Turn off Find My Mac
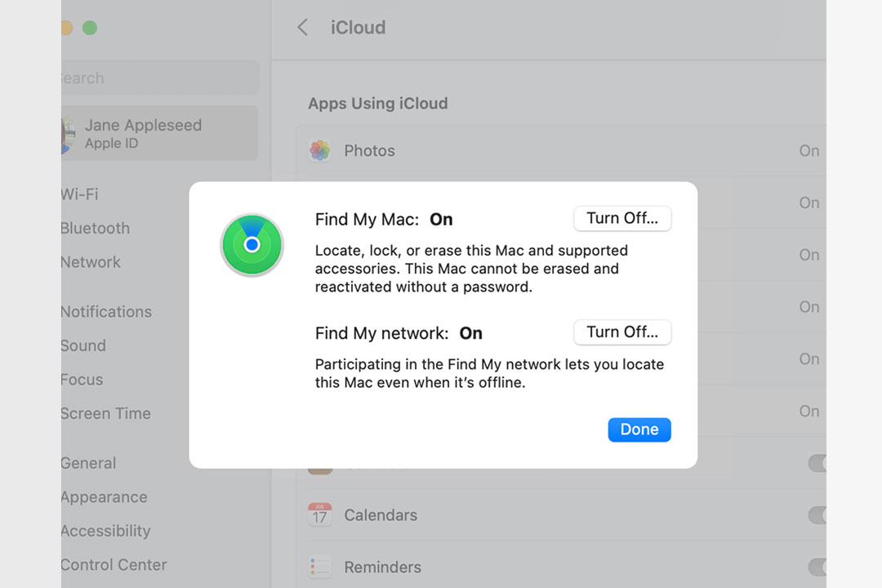The image size is (882, 588). (622, 218)
